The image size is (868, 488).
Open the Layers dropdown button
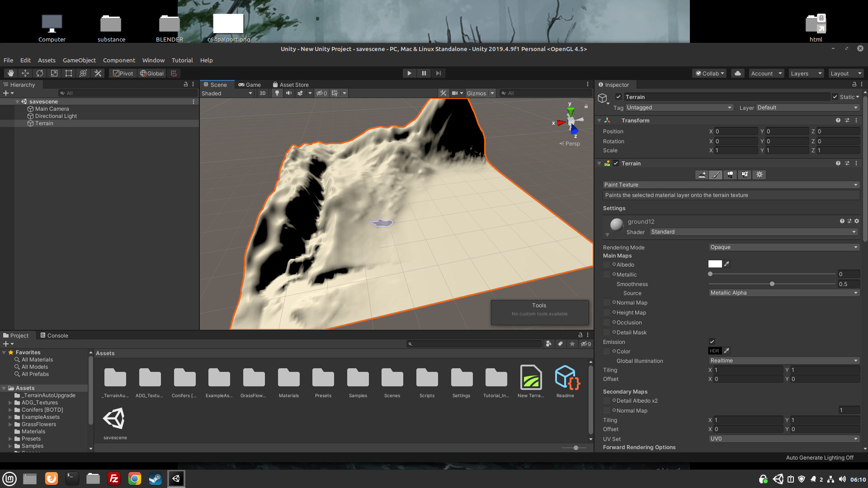(807, 73)
